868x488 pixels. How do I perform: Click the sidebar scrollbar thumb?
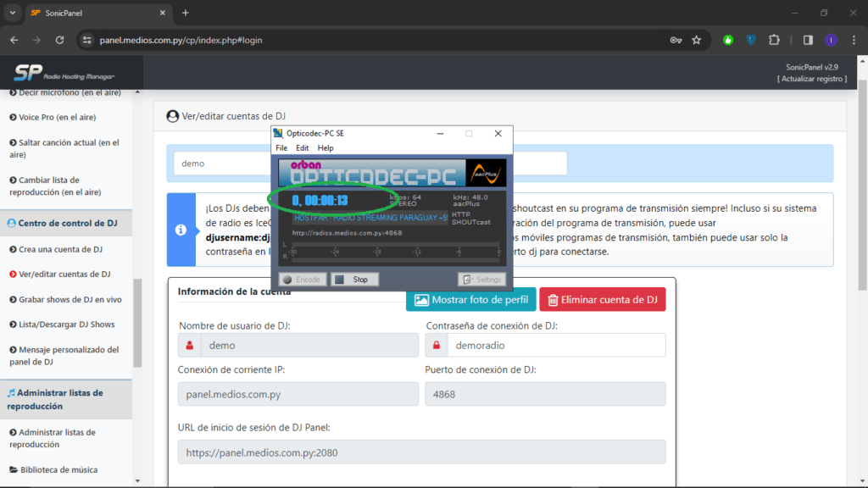[x=137, y=323]
